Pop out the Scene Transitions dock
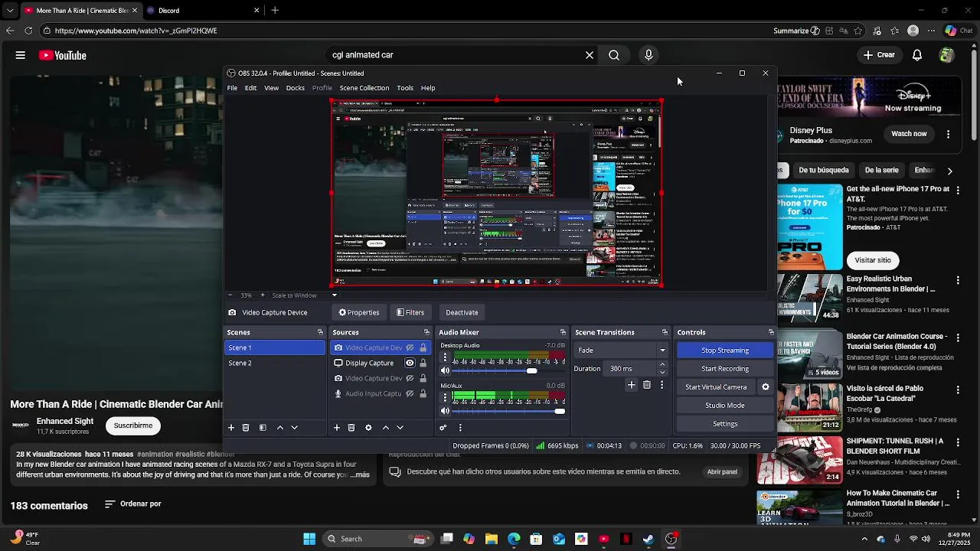Image resolution: width=980 pixels, height=551 pixels. click(665, 332)
